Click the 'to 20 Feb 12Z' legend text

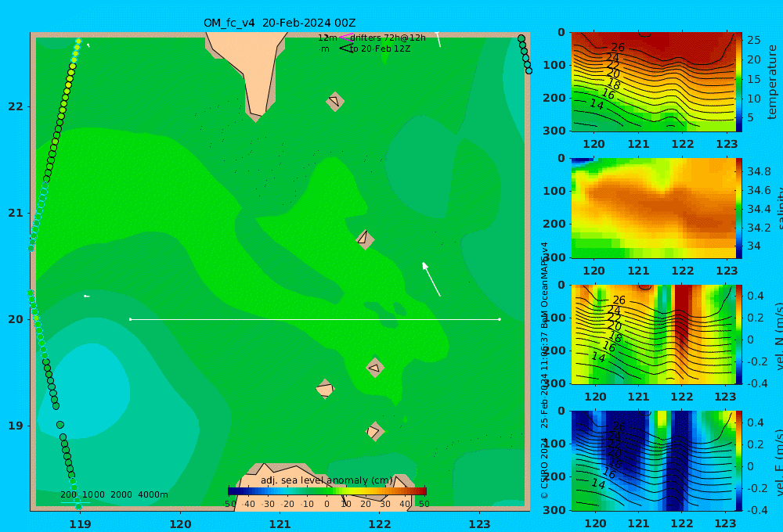[381, 49]
